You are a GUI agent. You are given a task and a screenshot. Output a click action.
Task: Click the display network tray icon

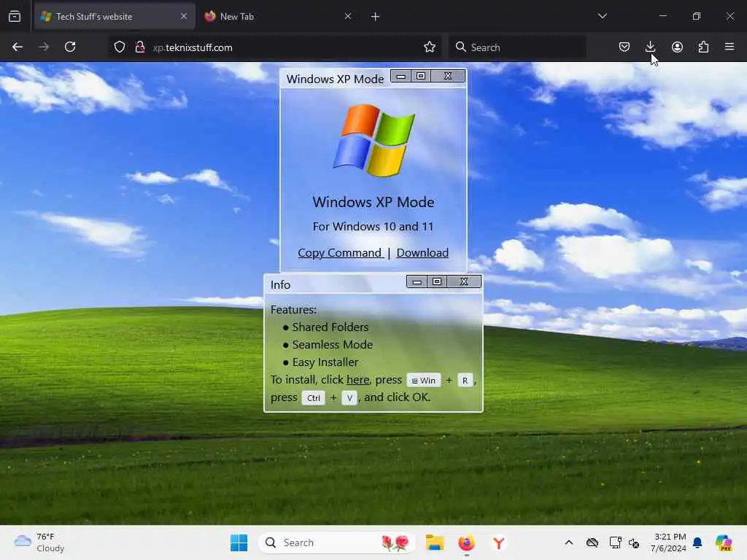pos(615,542)
